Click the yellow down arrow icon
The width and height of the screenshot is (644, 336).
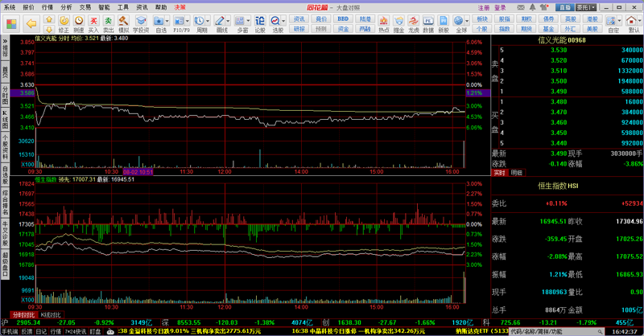[x=49, y=29]
